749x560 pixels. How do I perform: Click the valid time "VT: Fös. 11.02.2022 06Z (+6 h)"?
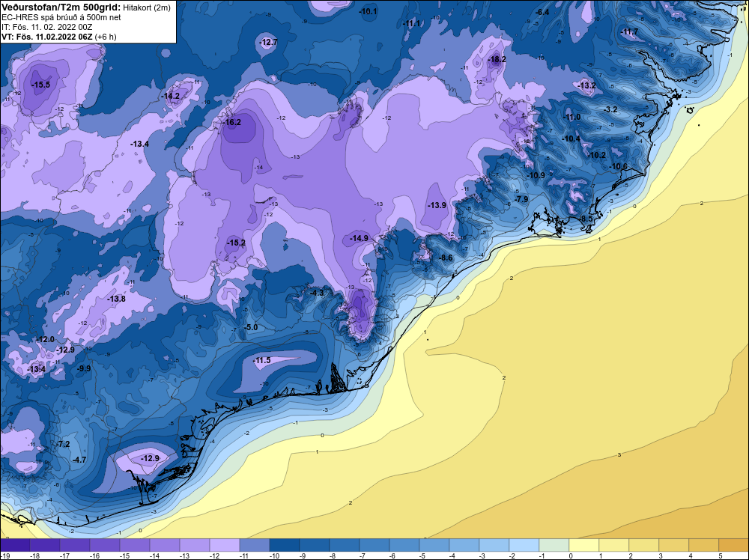coord(58,37)
